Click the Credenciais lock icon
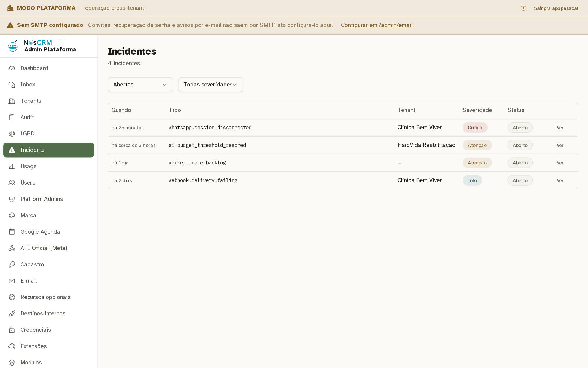The image size is (588, 368). click(12, 330)
